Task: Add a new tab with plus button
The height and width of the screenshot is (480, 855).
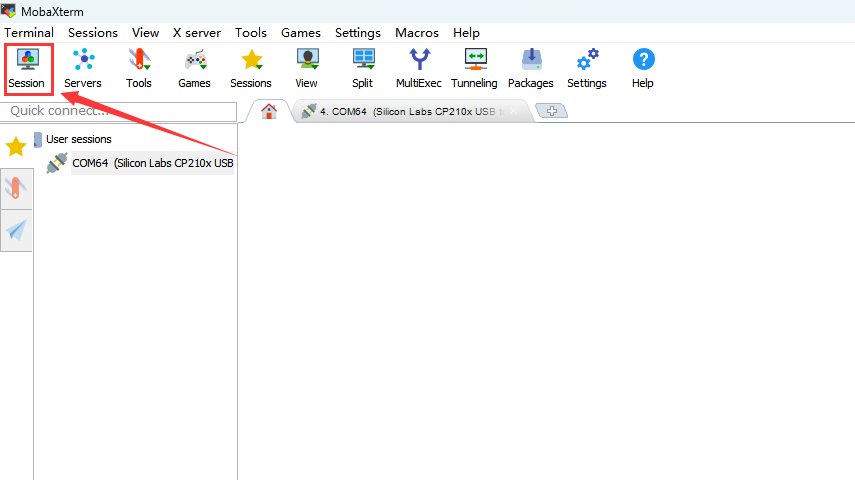Action: (552, 111)
